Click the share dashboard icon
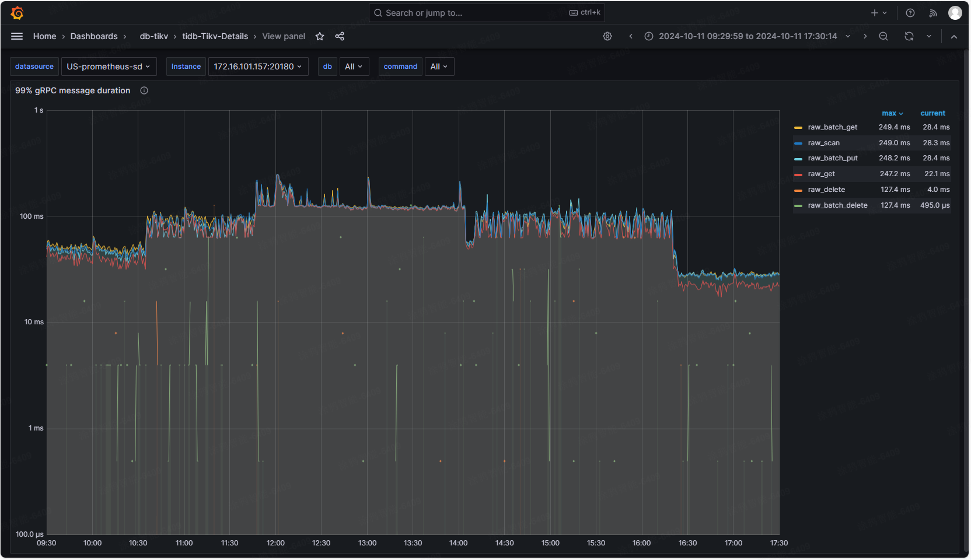 [340, 36]
